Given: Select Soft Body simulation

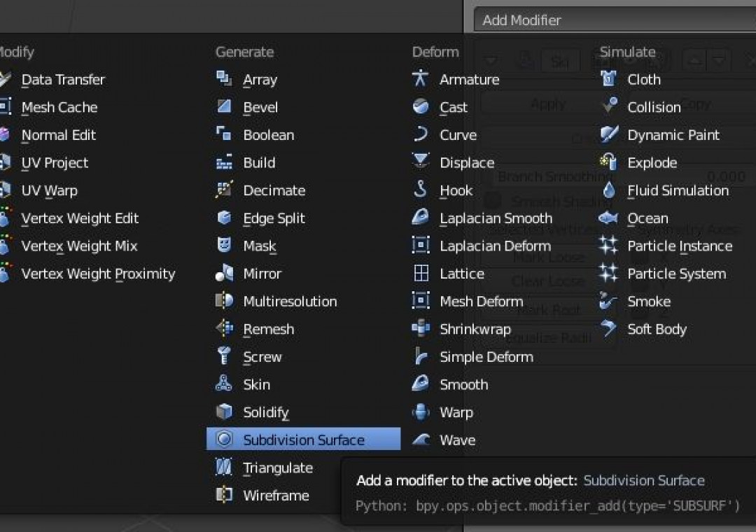Looking at the screenshot, I should [x=657, y=329].
